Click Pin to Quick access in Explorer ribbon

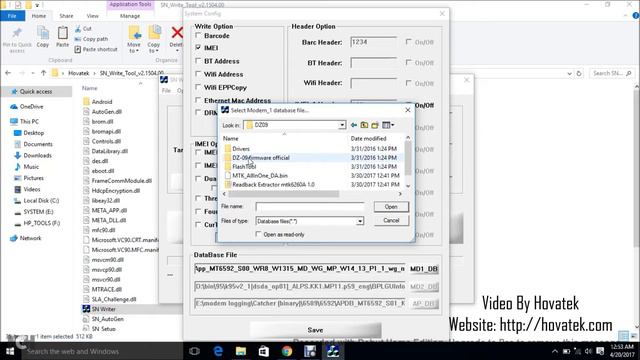pyautogui.click(x=17, y=39)
